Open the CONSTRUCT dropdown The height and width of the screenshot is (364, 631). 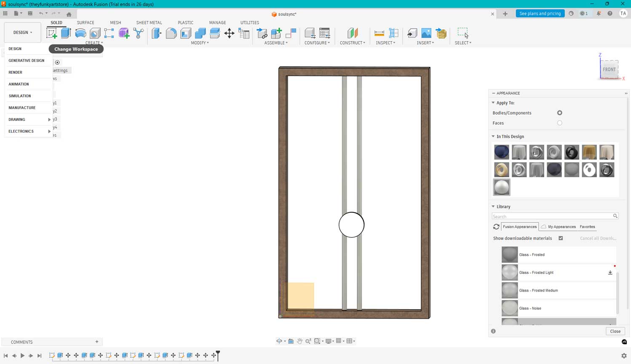coord(353,43)
